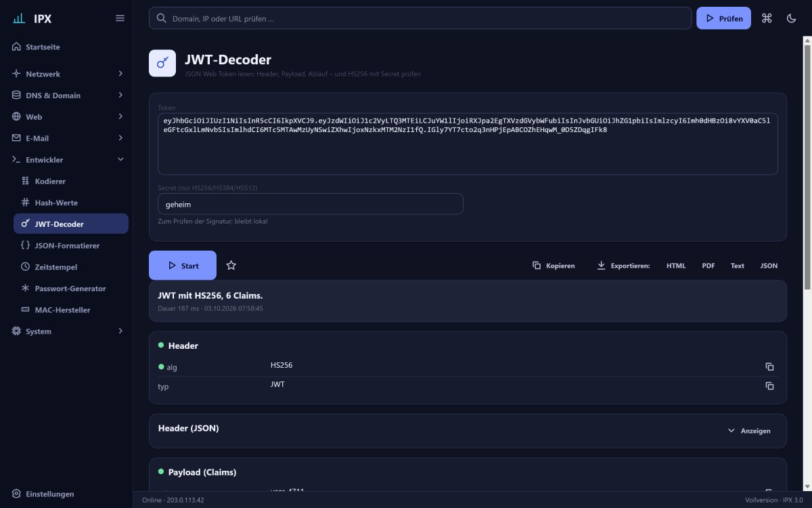Copy the typ JWT value
Image resolution: width=812 pixels, height=508 pixels.
click(x=769, y=386)
